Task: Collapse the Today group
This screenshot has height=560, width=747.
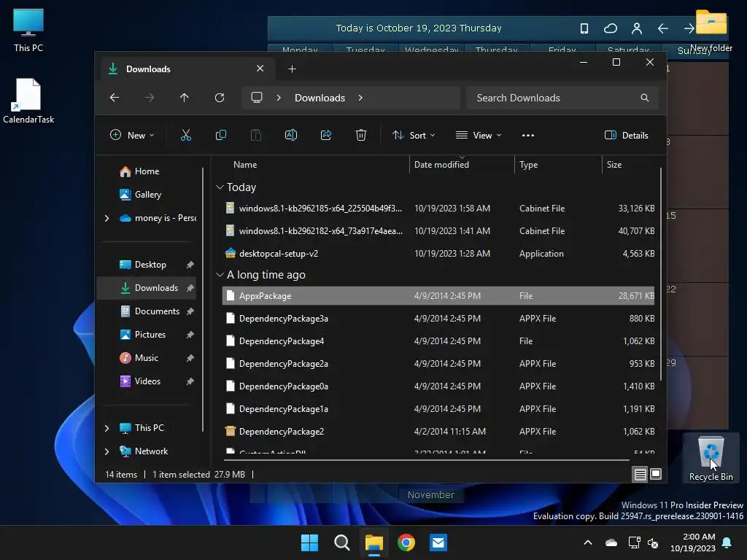Action: click(220, 187)
